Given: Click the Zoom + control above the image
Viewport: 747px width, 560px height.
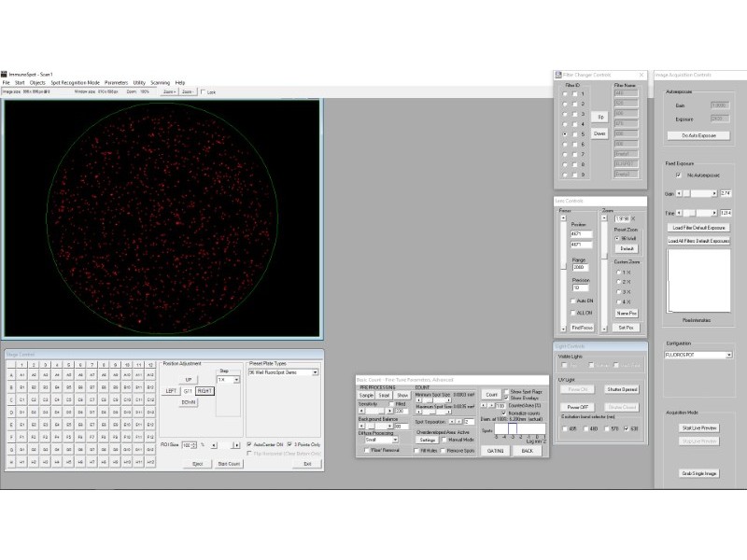Looking at the screenshot, I should pos(170,92).
